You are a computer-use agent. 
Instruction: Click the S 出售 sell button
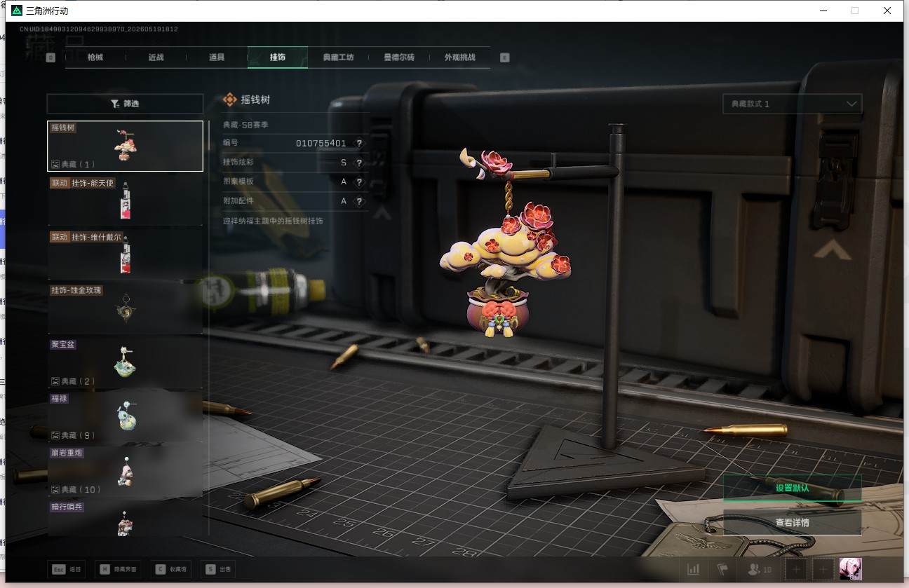tap(217, 570)
